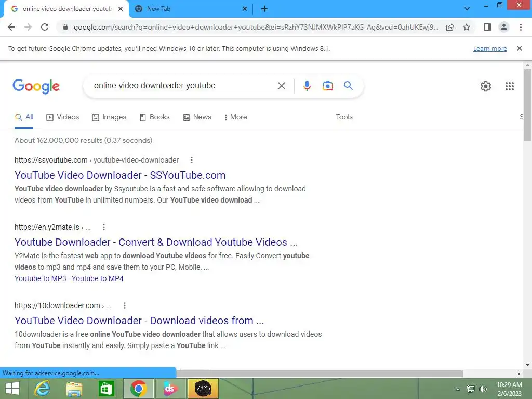This screenshot has height=399, width=532.
Task: Open YouTube Video Downloader - SSYouTube.com result
Action: click(x=120, y=175)
